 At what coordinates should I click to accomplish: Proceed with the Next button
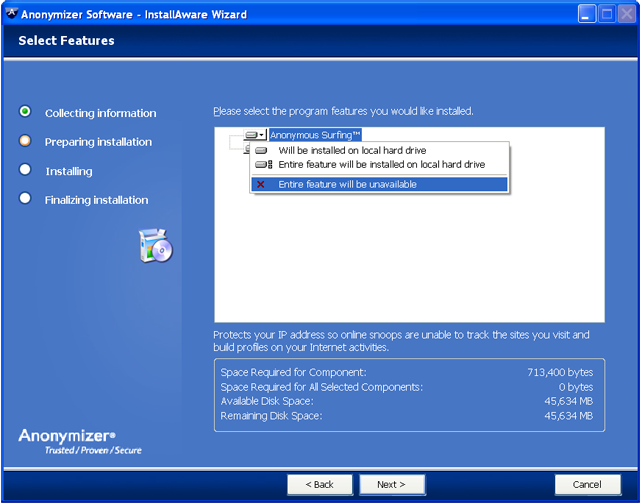(x=391, y=485)
